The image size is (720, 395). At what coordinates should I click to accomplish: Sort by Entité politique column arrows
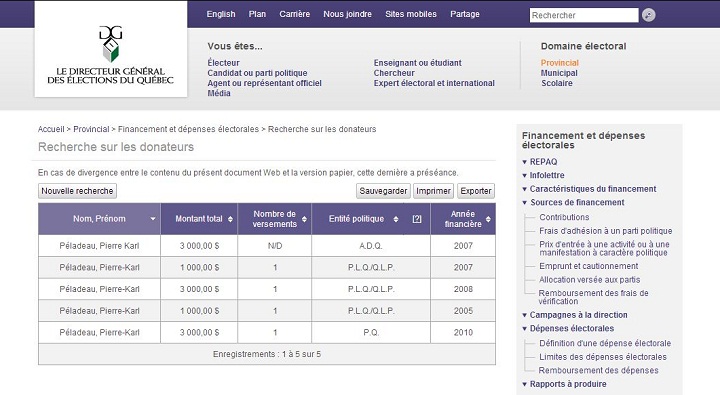point(396,219)
